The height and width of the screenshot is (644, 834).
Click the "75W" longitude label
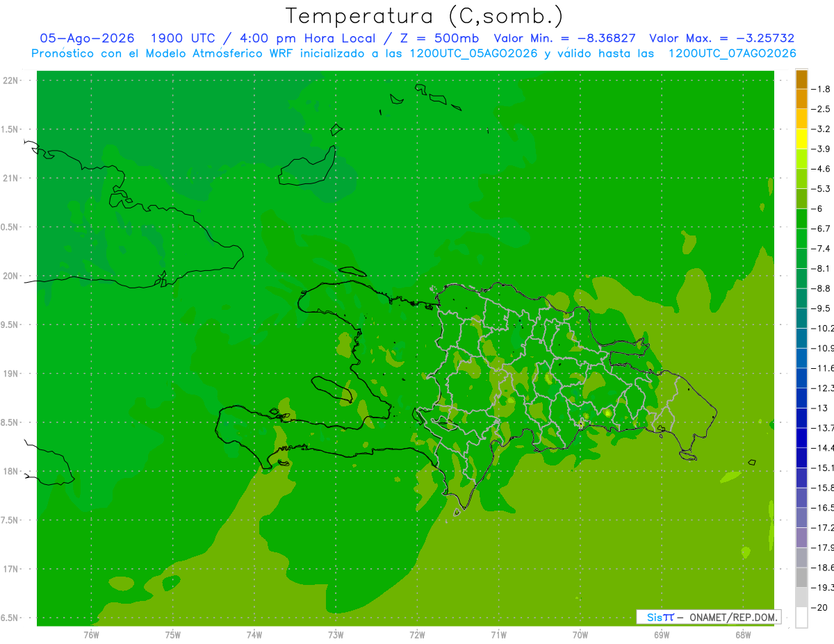(x=172, y=634)
